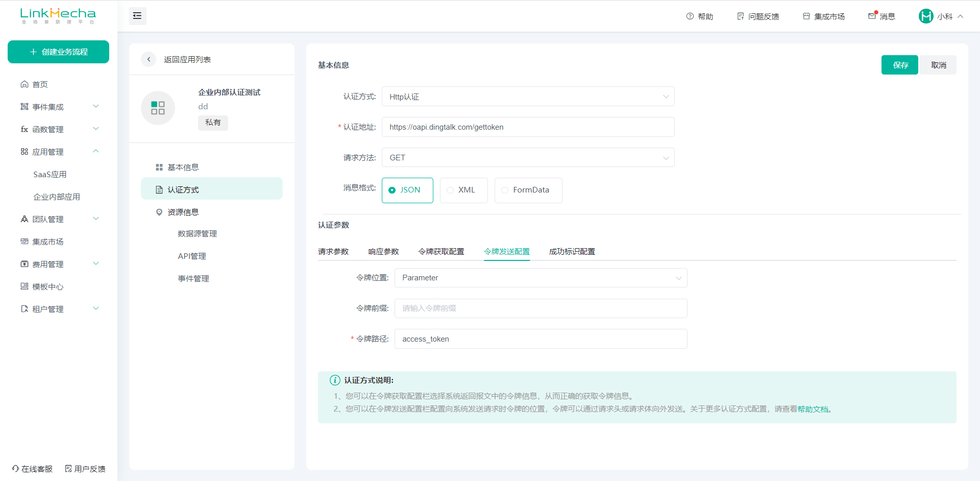Collapse the sidebar with the hamburger icon
The height and width of the screenshot is (481, 980).
click(137, 16)
